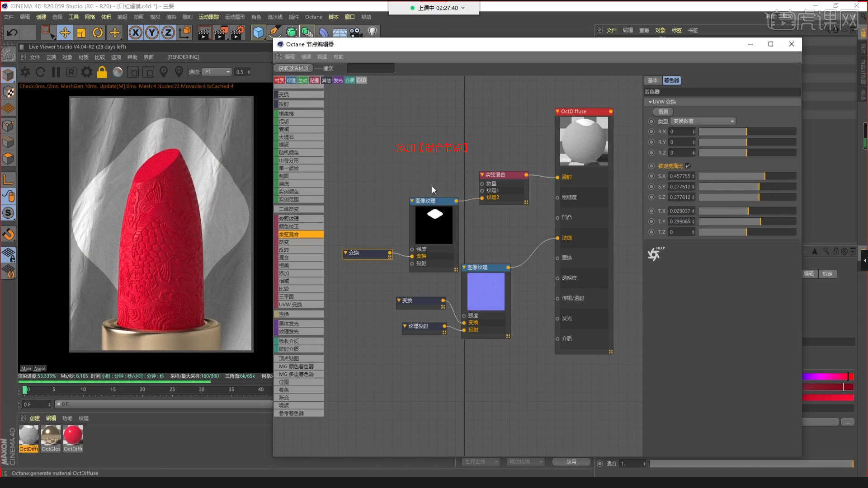Click the Render View clapperboard icon
The width and height of the screenshot is (868, 488).
(x=204, y=33)
